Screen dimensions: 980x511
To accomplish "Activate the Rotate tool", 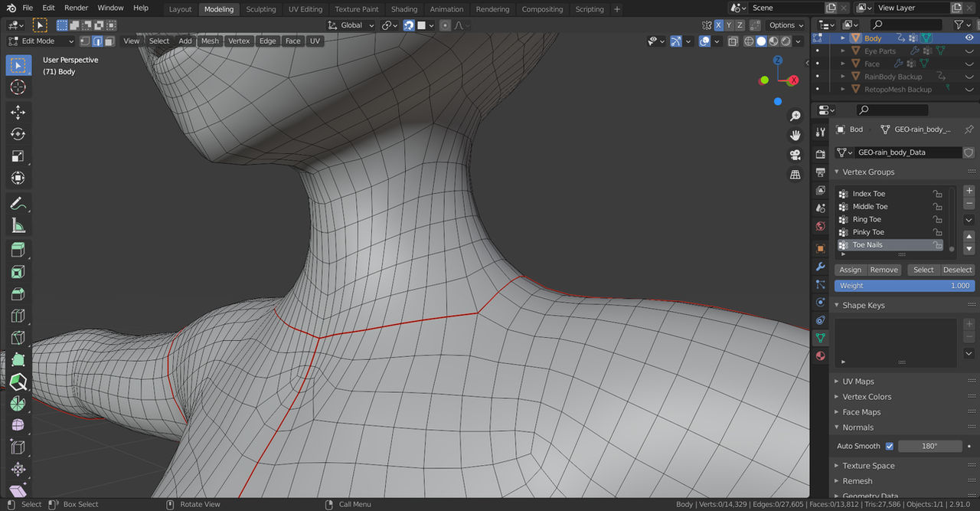I will [18, 135].
